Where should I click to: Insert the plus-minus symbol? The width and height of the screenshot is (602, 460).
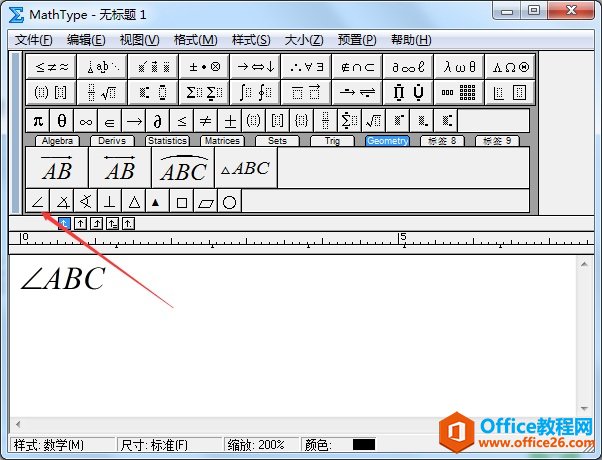point(230,121)
